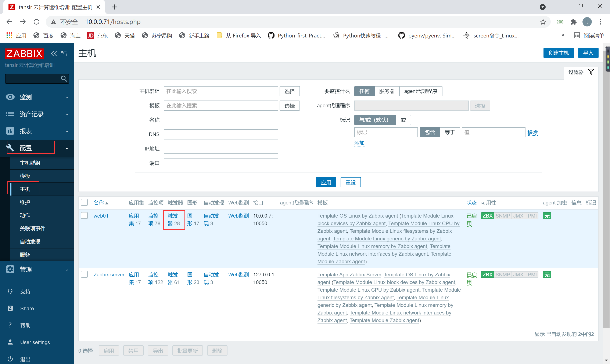The width and height of the screenshot is (610, 364).
Task: Close the tansir Zabbix browser tab
Action: tap(98, 7)
